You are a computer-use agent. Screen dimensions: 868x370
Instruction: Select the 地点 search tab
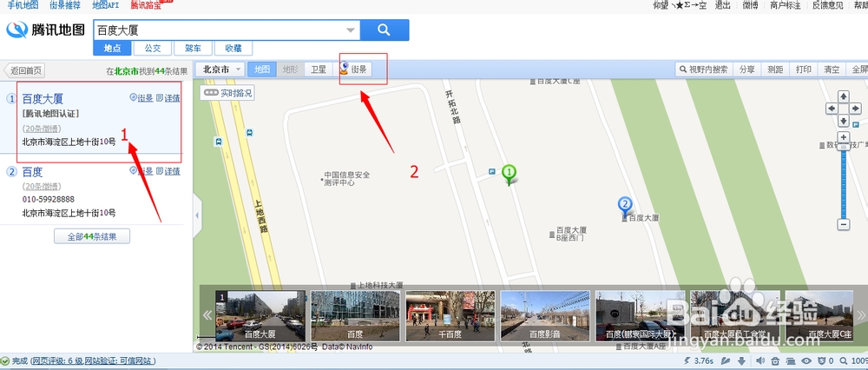112,48
